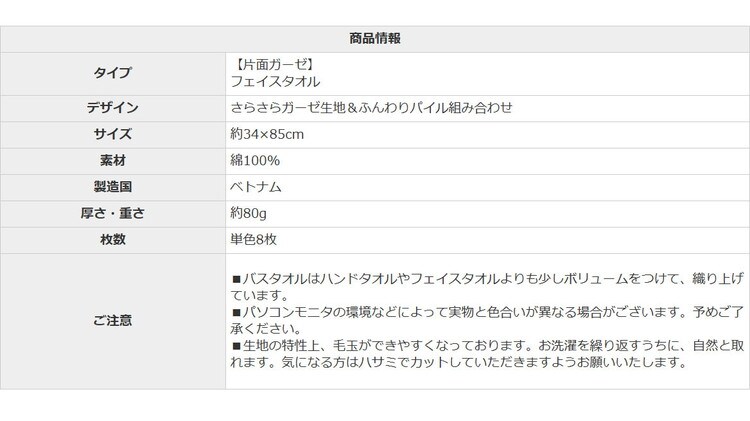The image size is (750, 421).
Task: Click the 厚さ・重さ row label
Action: click(112, 212)
